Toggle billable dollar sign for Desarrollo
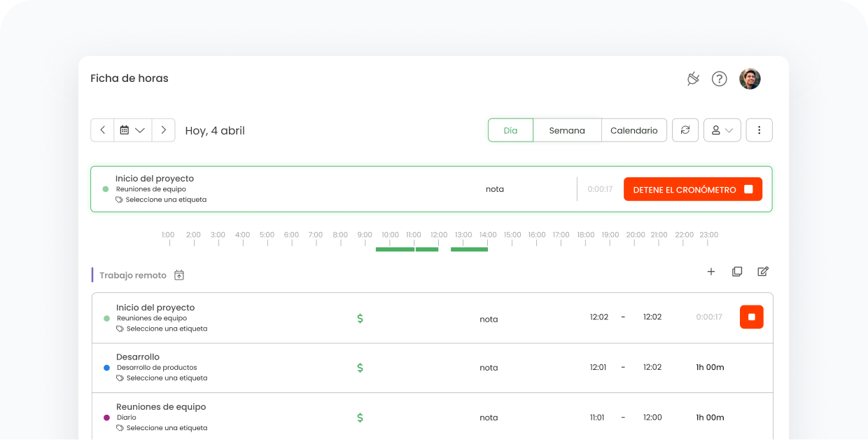868x440 pixels. [360, 368]
